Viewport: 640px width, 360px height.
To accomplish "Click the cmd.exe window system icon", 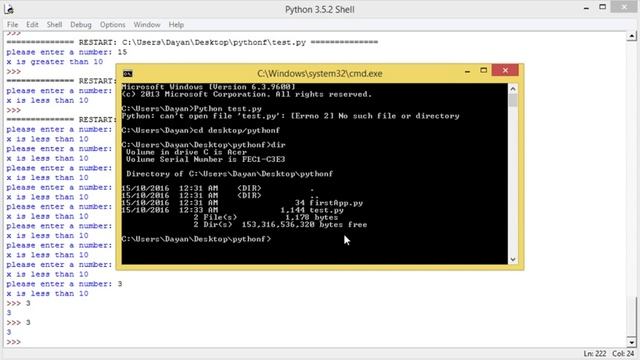I will tap(128, 73).
